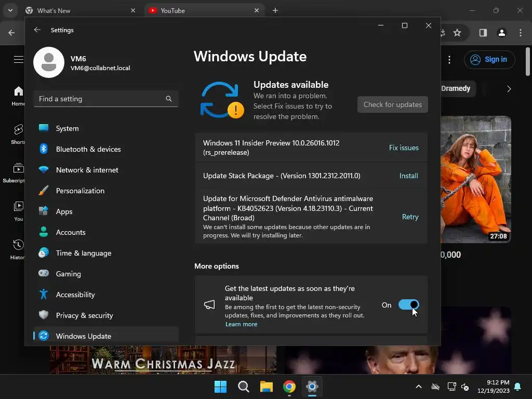Open System settings
532x399 pixels.
tap(106, 128)
